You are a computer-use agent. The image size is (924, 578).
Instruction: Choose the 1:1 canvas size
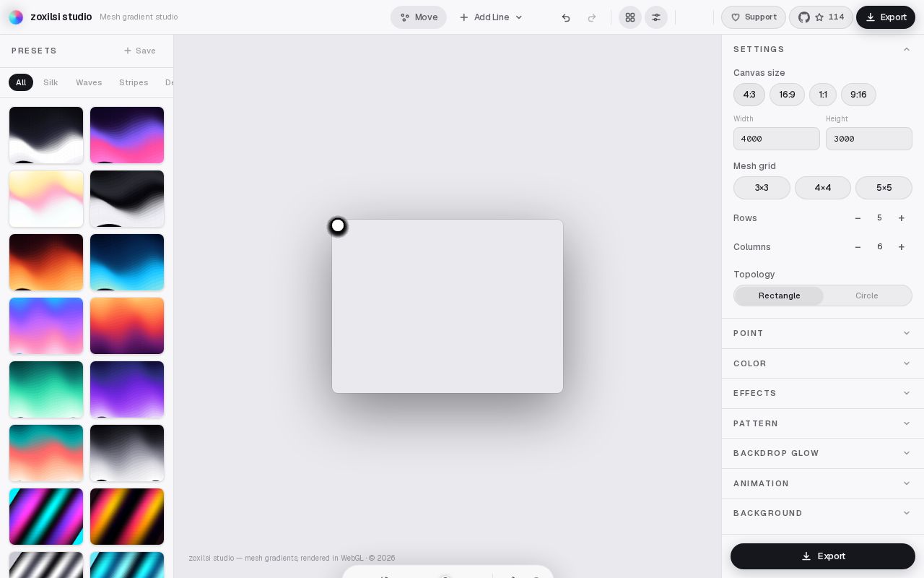823,95
